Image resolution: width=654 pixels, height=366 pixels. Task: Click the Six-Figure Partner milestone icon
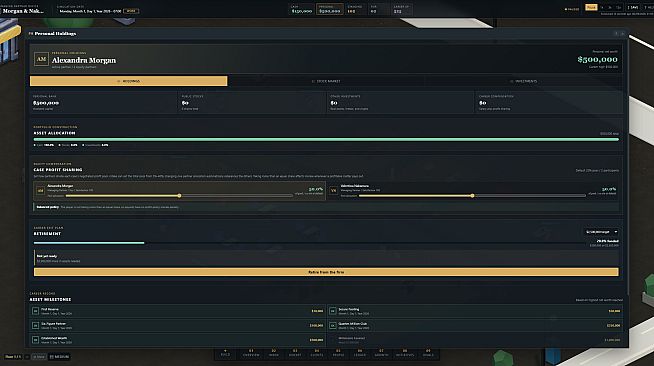click(x=35, y=325)
